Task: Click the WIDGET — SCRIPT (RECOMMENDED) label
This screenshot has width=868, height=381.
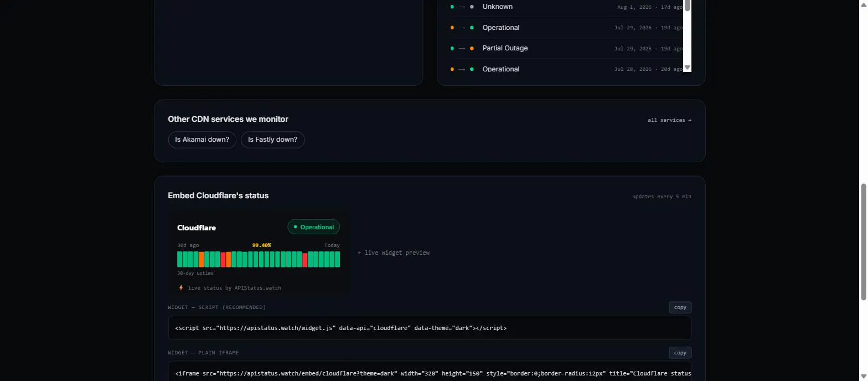Action: (x=217, y=307)
